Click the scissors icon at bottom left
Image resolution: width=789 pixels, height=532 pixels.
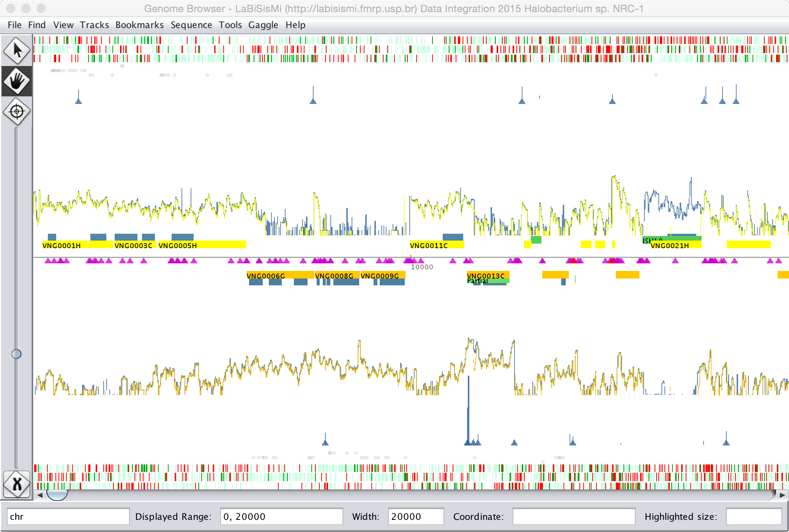point(17,484)
